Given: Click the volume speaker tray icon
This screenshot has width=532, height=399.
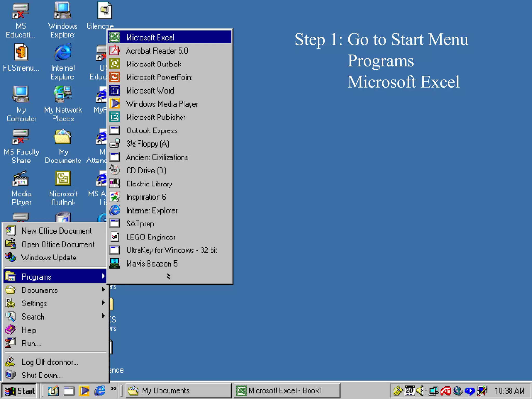Looking at the screenshot, I should [x=420, y=391].
